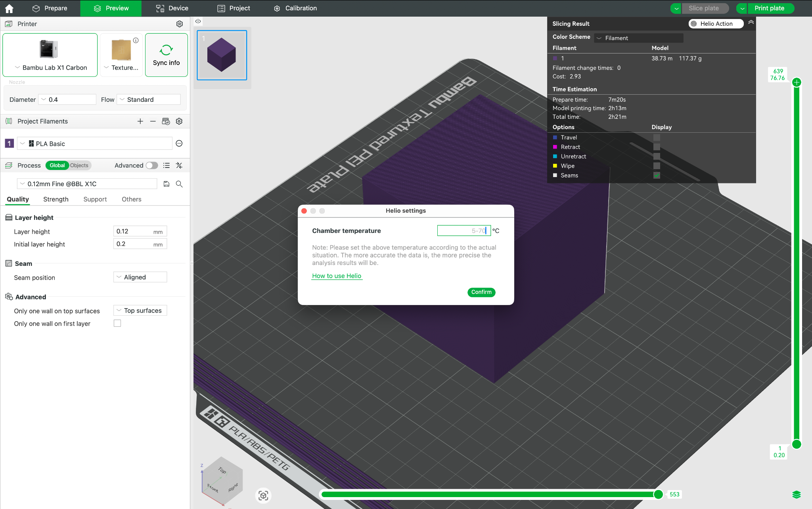Open PLA Basic filament dropdown
Screen dimensions: 812x509
click(94, 143)
